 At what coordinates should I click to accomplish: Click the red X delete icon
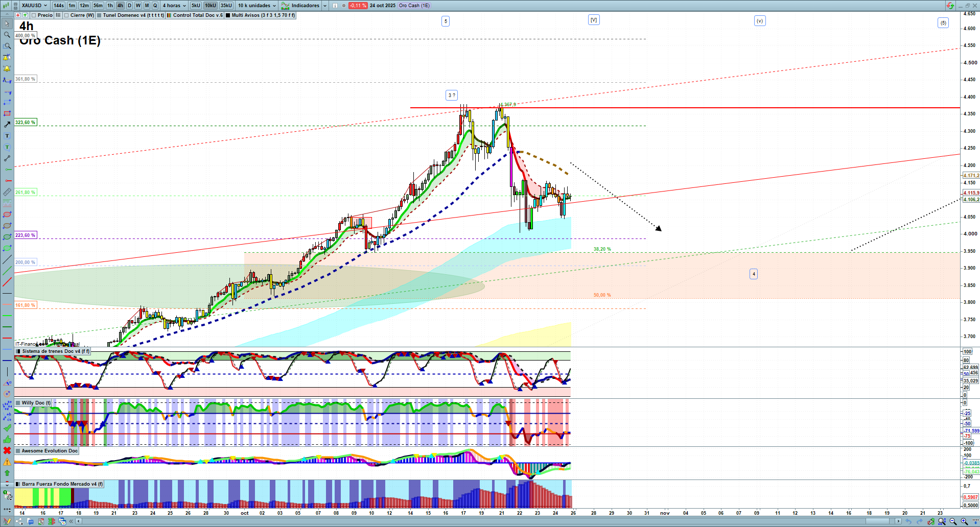(x=7, y=450)
